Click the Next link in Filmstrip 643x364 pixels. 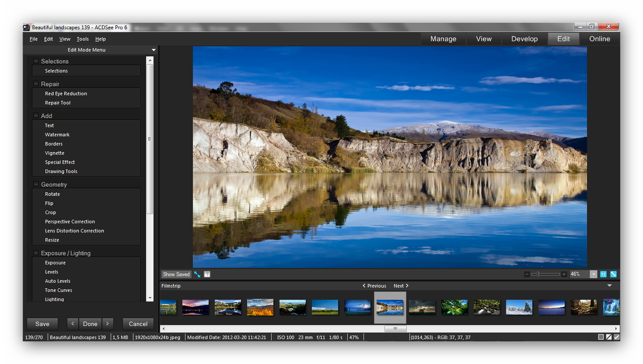pyautogui.click(x=401, y=286)
